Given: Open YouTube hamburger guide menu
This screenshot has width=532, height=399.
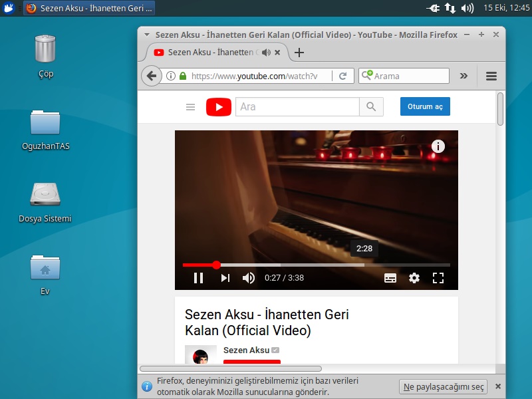Looking at the screenshot, I should (190, 107).
